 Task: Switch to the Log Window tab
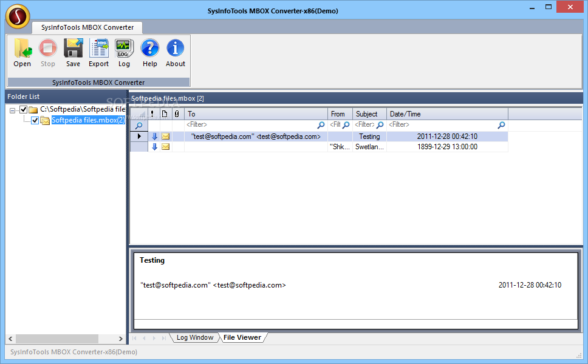195,337
